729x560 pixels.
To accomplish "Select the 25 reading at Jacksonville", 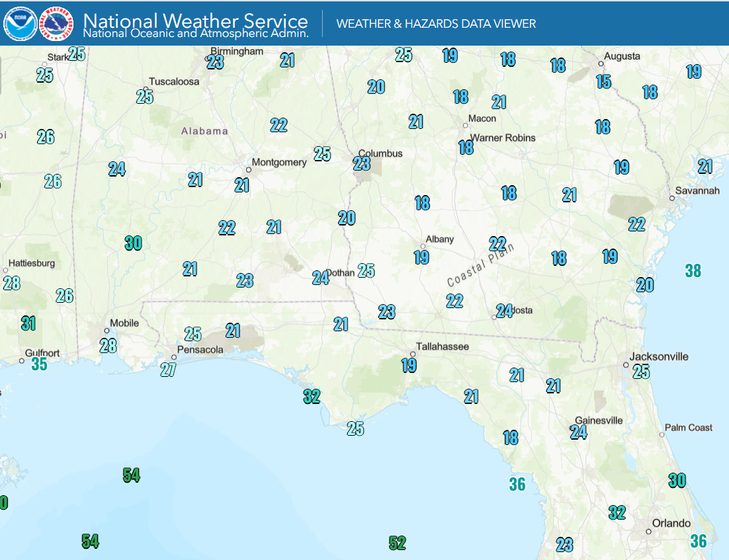I will click(x=641, y=372).
